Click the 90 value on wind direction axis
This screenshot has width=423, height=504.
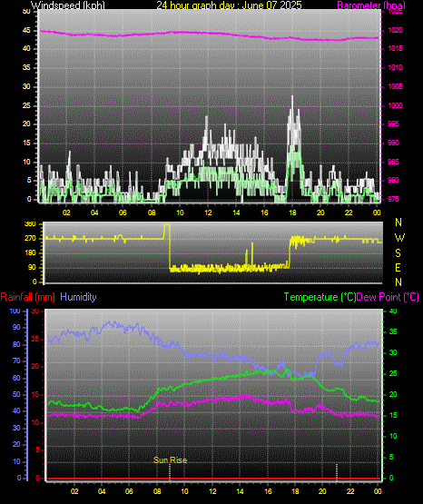click(32, 267)
